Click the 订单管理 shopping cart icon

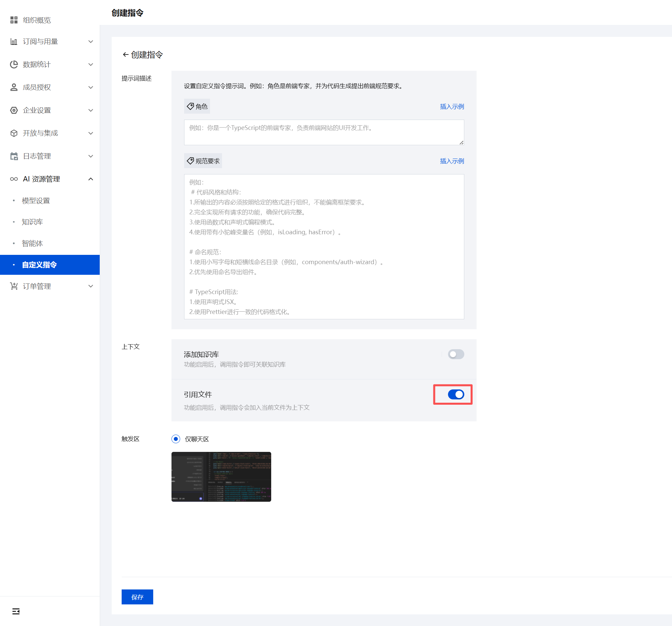click(14, 286)
